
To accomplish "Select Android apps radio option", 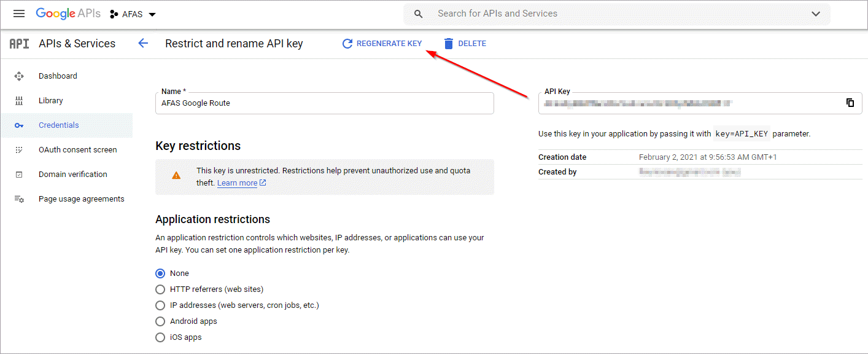I will [160, 321].
